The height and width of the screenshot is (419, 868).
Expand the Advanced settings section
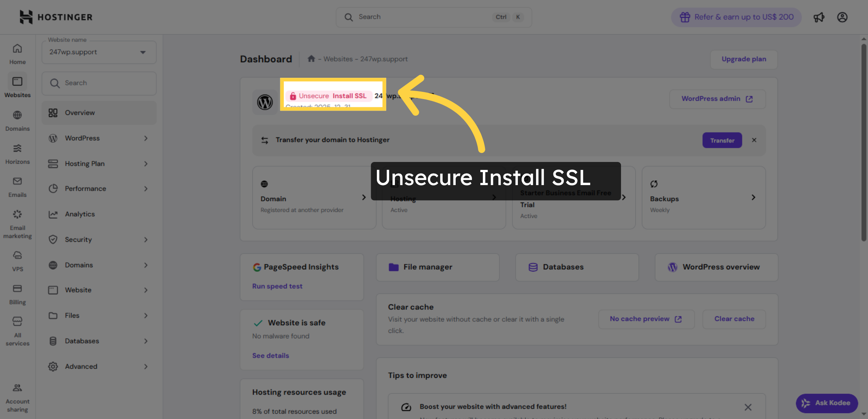[x=99, y=366]
